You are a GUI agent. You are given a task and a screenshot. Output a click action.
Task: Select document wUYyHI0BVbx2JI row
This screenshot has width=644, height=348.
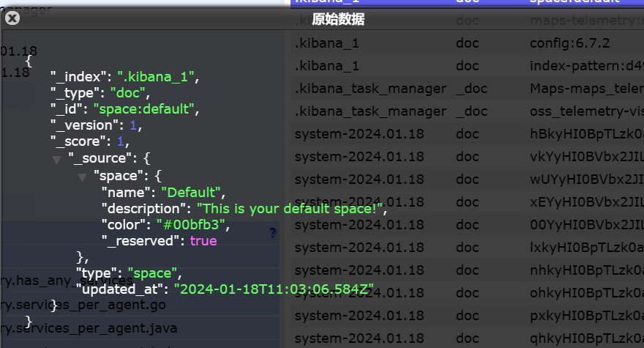point(468,179)
